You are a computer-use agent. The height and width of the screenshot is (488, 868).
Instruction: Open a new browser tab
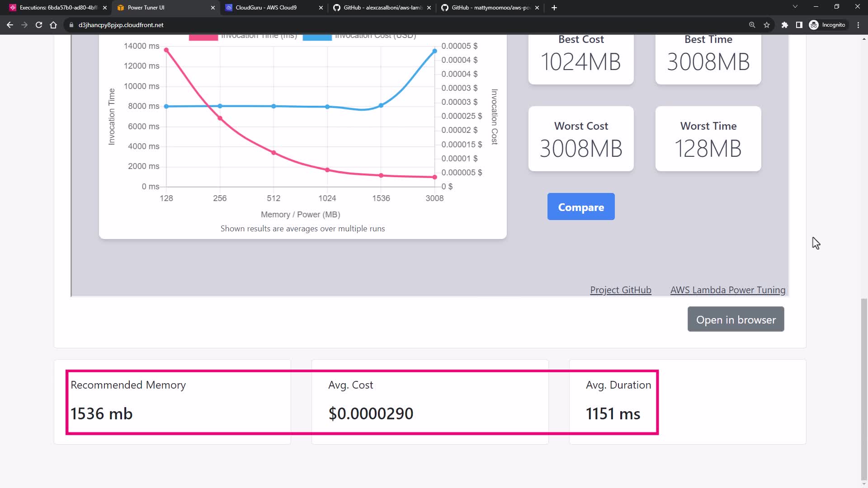tap(554, 8)
